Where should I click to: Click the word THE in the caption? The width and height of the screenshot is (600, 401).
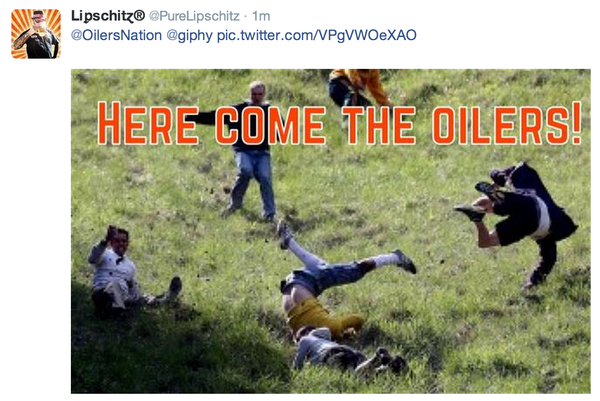pos(379,125)
